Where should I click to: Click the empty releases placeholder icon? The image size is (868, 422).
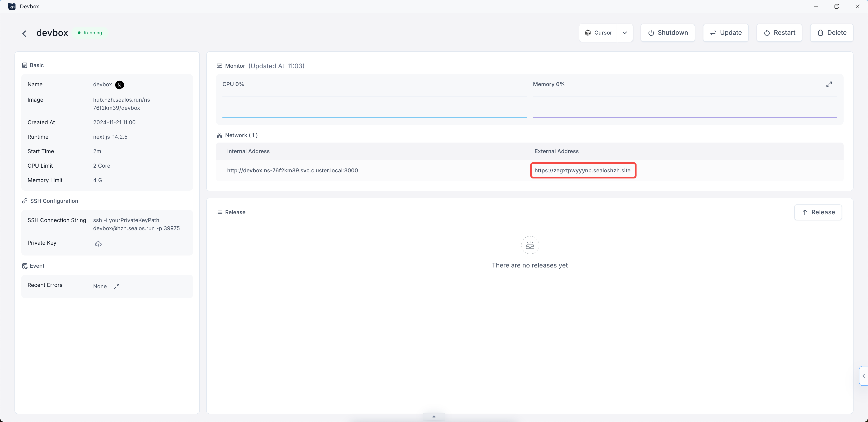coord(530,245)
